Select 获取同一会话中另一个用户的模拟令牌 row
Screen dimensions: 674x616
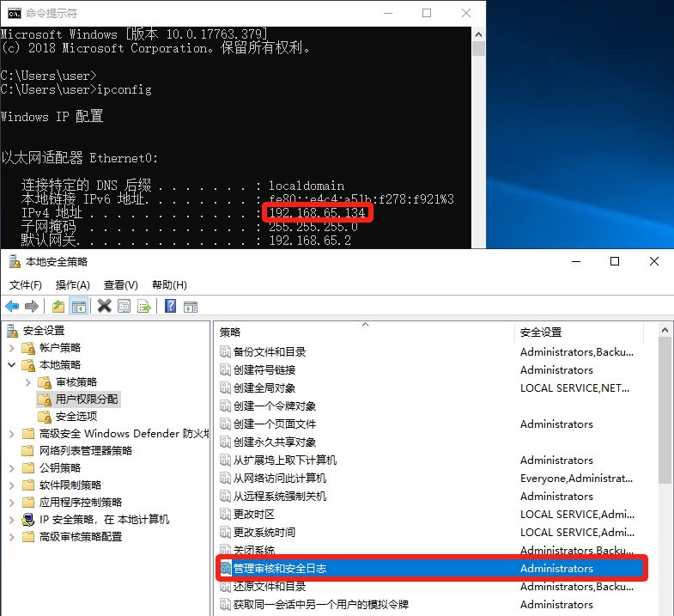[x=431, y=604]
